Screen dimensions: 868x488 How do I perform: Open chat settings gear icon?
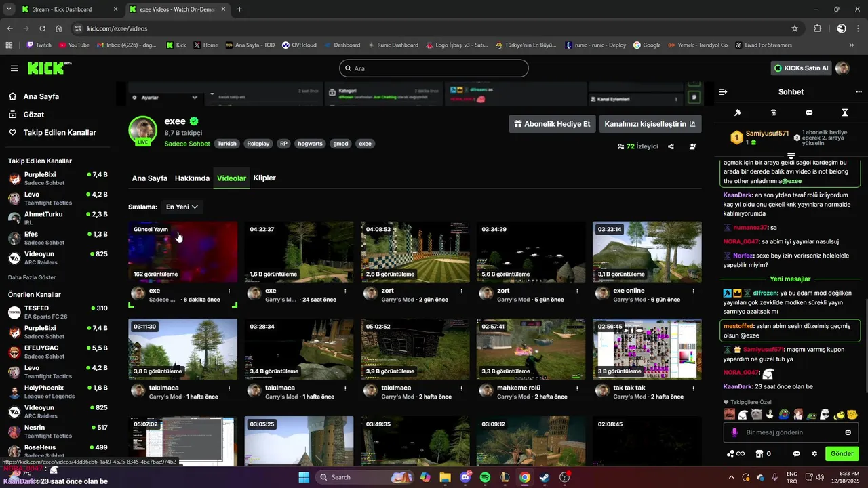coord(814,453)
